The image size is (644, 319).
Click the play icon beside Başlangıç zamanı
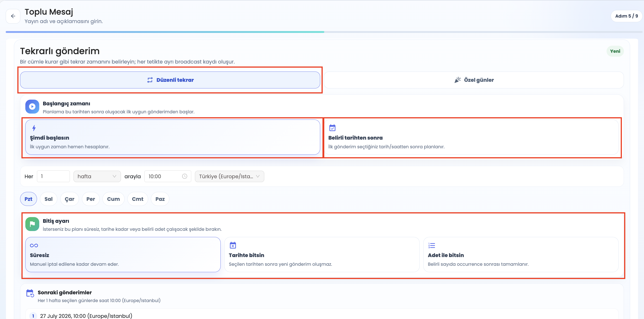coord(32,107)
